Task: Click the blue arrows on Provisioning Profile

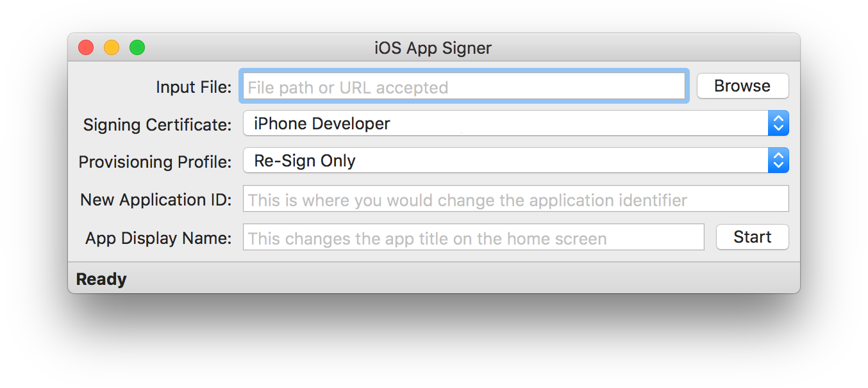Action: click(778, 161)
